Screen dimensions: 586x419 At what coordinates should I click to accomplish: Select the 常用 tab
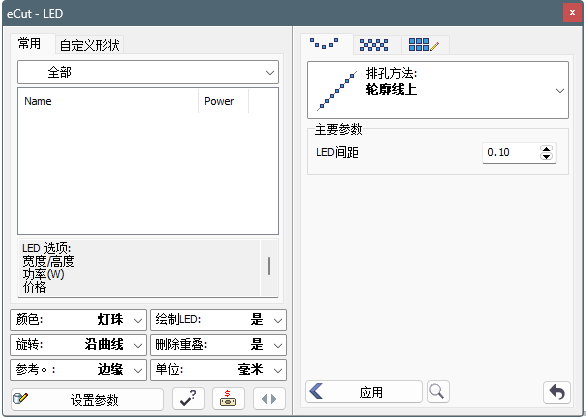point(29,43)
